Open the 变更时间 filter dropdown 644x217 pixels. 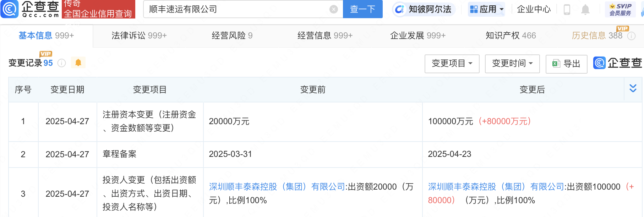tap(512, 64)
